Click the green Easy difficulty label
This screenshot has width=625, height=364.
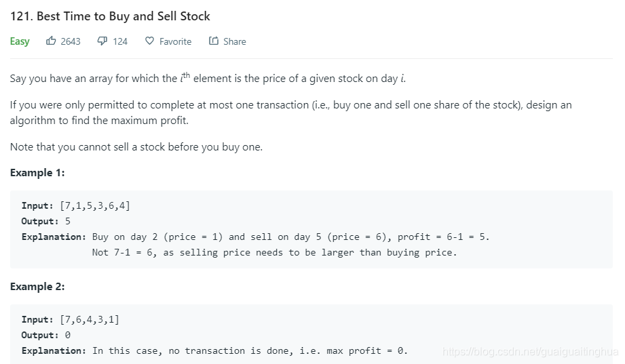click(x=20, y=41)
